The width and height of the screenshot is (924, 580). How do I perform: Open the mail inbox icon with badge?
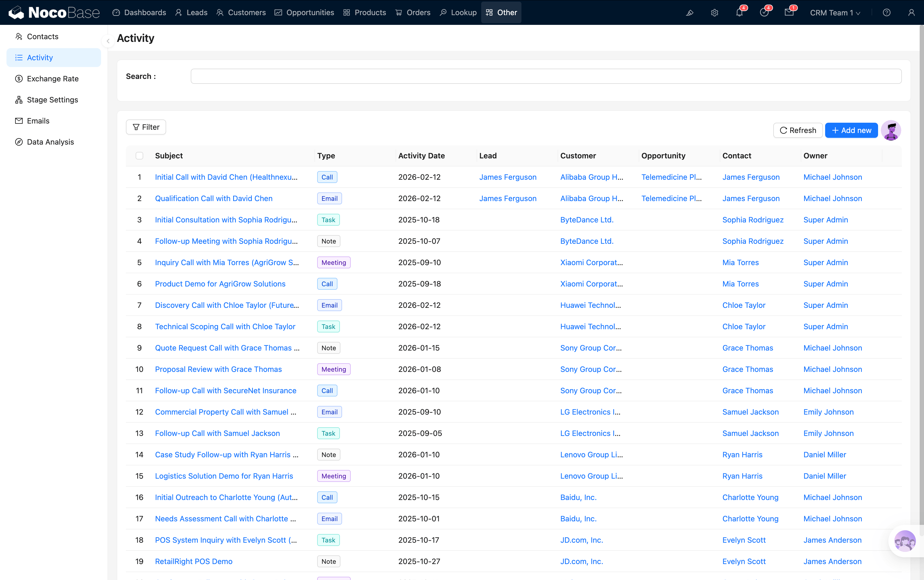click(x=789, y=13)
